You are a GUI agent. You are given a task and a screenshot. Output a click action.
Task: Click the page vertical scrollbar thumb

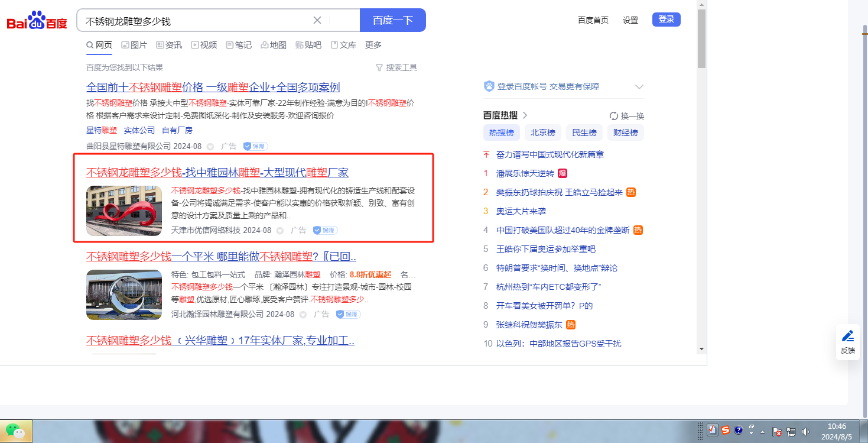point(701,38)
